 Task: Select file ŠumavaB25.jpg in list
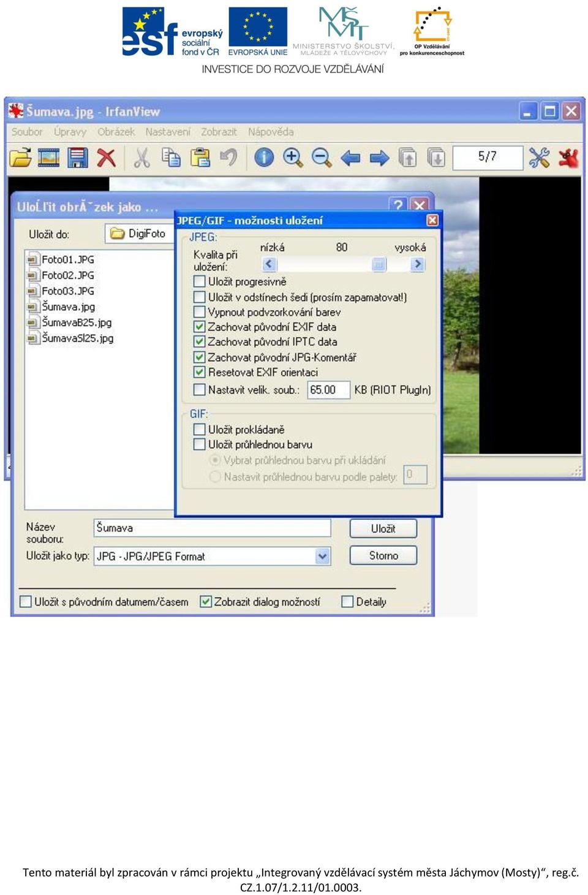[70, 322]
